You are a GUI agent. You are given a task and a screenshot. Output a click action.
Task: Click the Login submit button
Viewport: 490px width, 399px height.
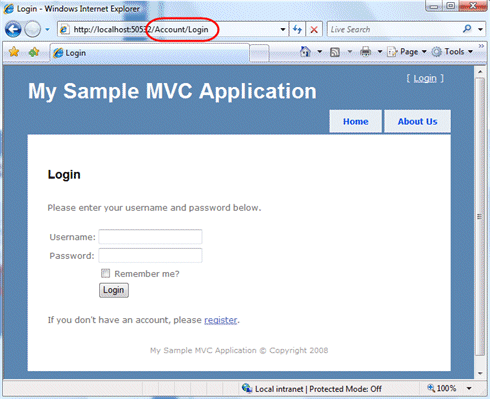coord(114,290)
